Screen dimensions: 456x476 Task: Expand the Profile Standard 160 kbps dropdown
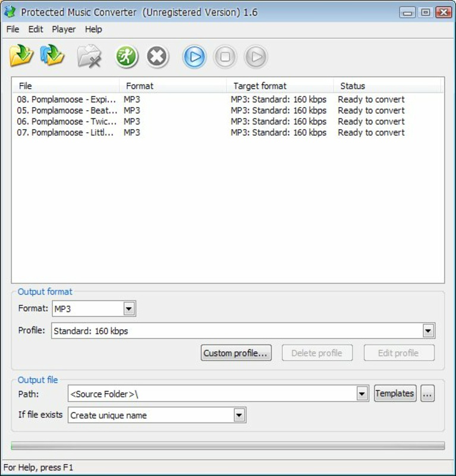click(428, 331)
